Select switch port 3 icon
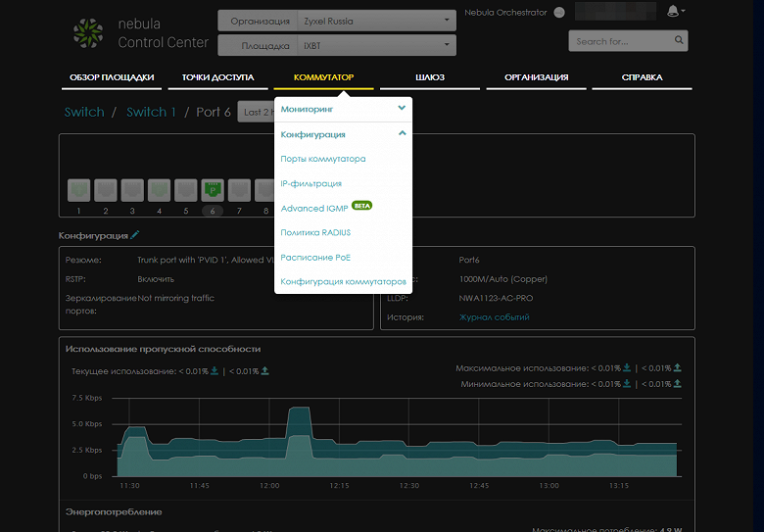Image resolution: width=764 pixels, height=532 pixels. [x=132, y=189]
